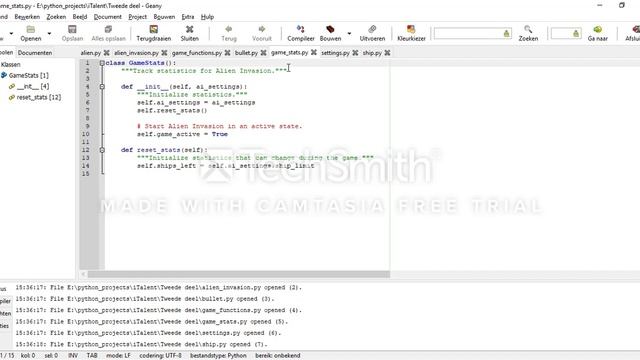Click the Terug navigate back arrow
The image size is (640, 360).
229,29
